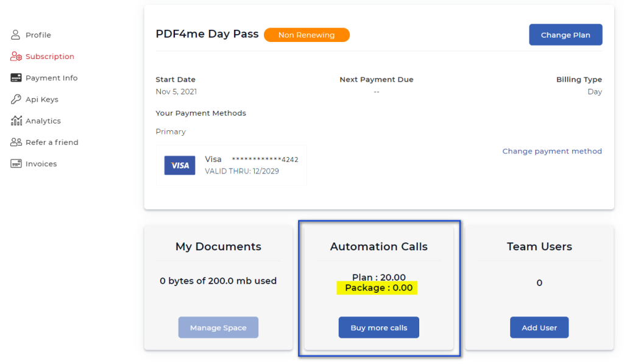The image size is (624, 364).
Task: Click the Manage Space button
Action: 218,327
